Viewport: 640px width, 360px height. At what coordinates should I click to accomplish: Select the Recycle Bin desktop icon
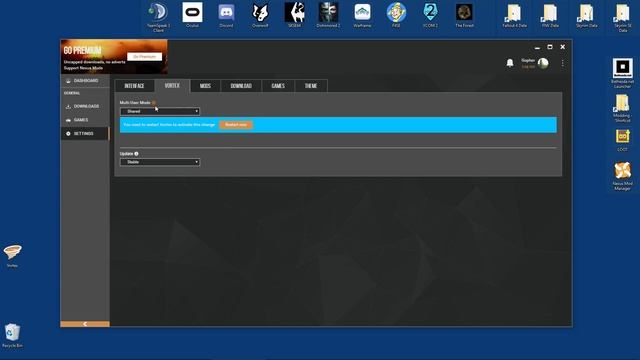click(12, 336)
